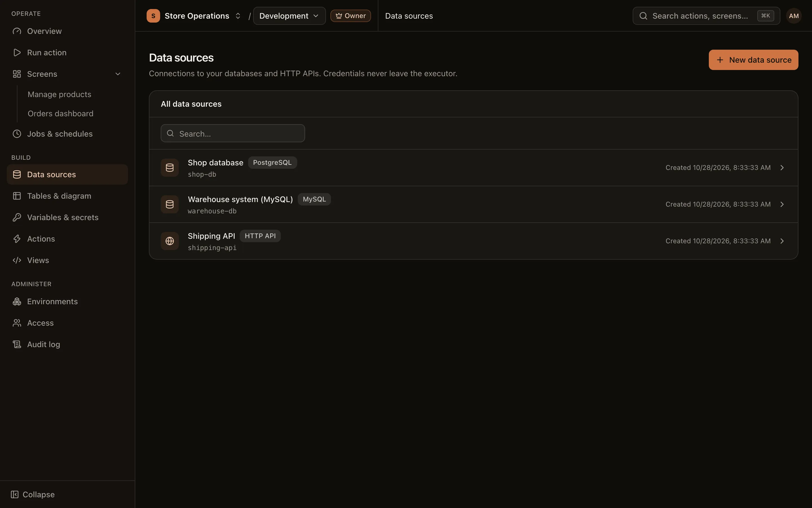Click the Run action play icon
Screen dimensions: 812x508
pyautogui.click(x=17, y=53)
